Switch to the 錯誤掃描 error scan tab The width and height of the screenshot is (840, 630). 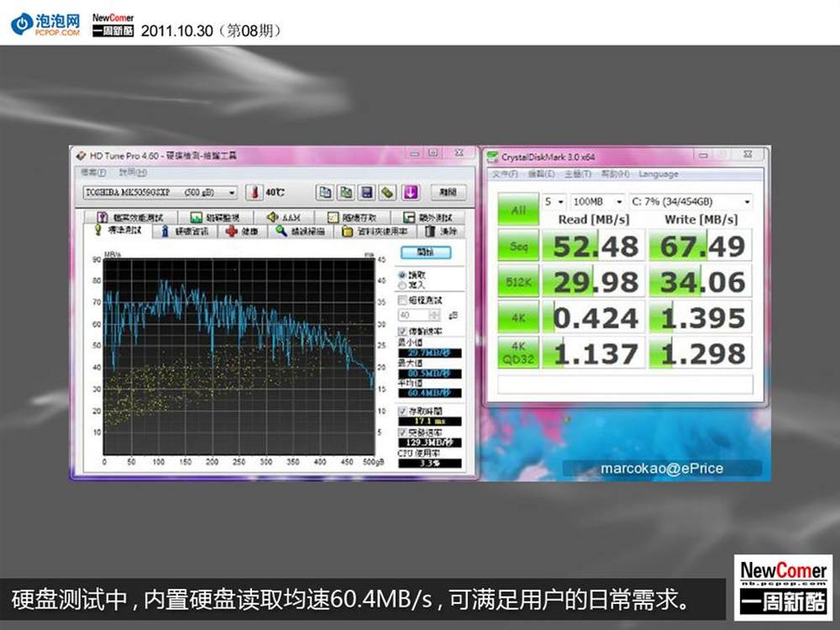coord(301,232)
